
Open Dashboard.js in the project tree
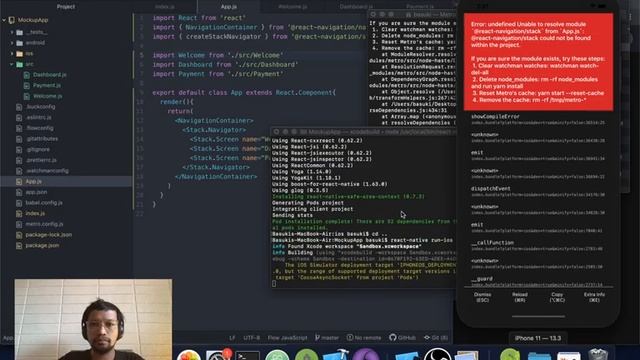[49, 75]
